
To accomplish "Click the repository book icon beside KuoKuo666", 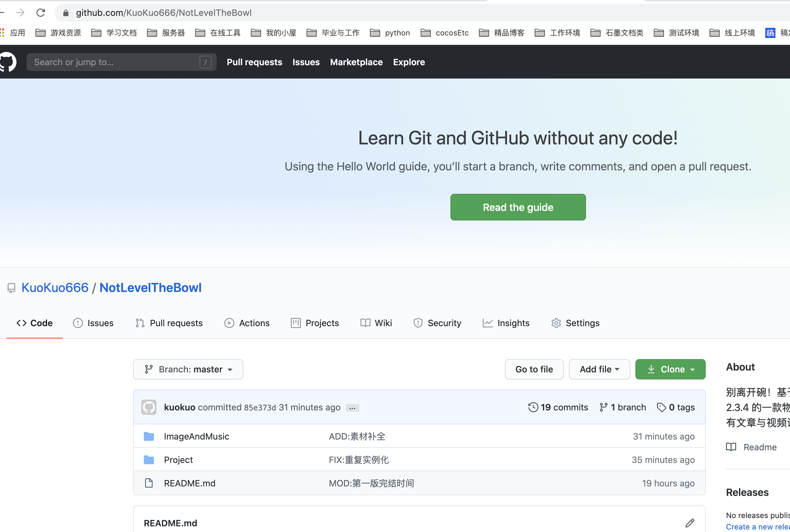I will click(x=11, y=288).
